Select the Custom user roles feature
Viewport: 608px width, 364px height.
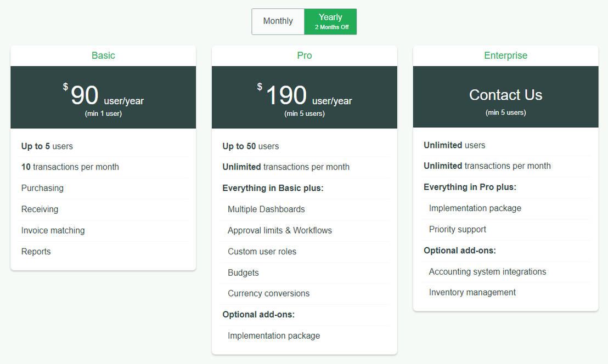pyautogui.click(x=262, y=252)
